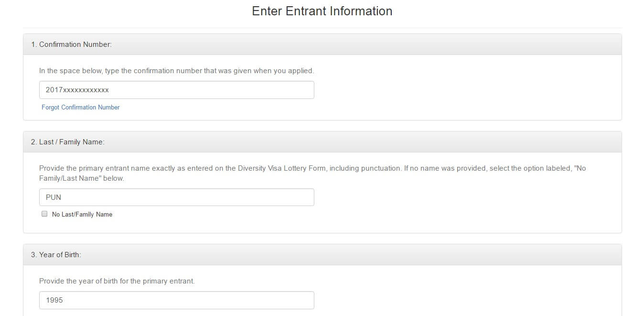Click the "1995" value in the birth year field
Screen dimensions: 644x316
54,300
